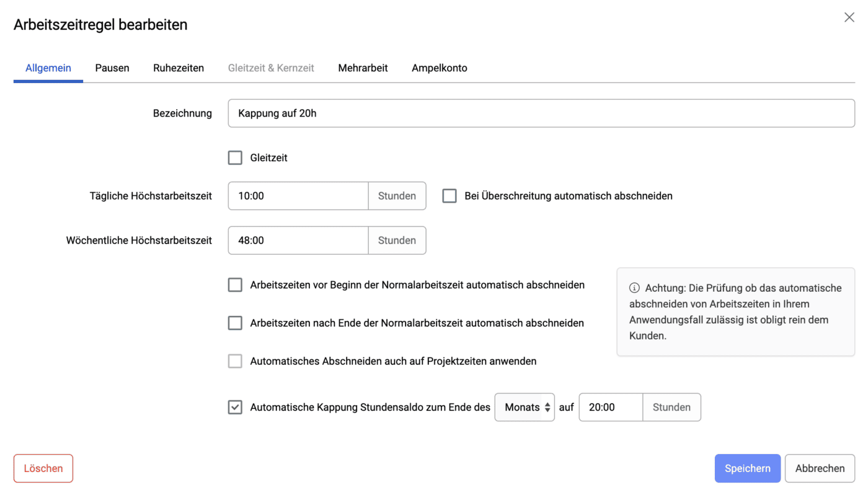Click the Bezeichnung input field
This screenshot has width=868, height=495.
click(x=541, y=113)
